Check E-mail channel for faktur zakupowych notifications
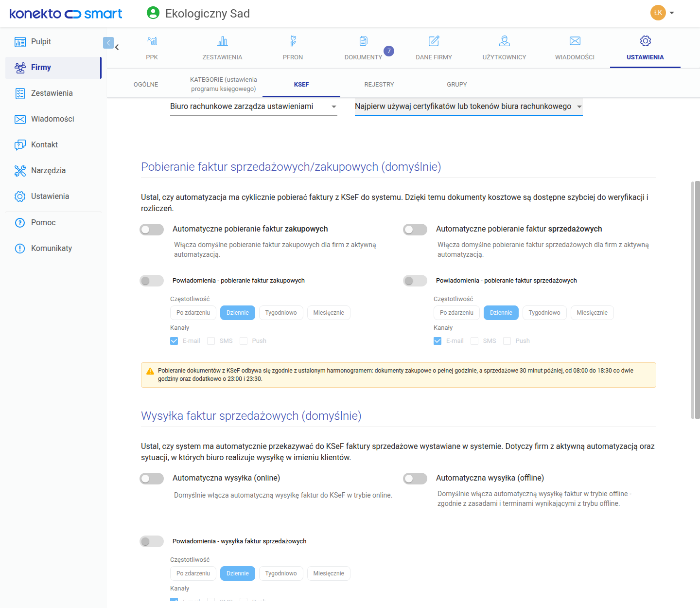Viewport: 700px width, 608px height. coord(174,341)
